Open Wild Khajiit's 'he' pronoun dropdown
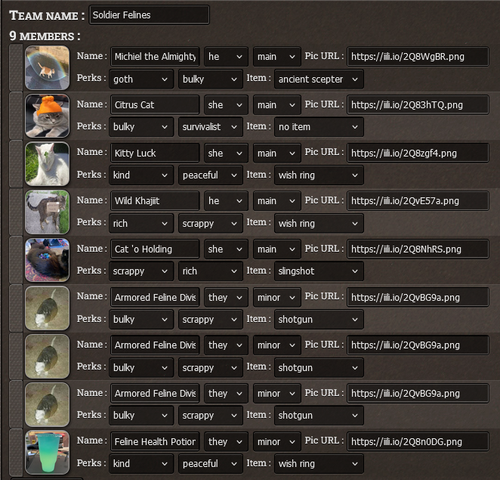This screenshot has height=480, width=500. tap(226, 201)
